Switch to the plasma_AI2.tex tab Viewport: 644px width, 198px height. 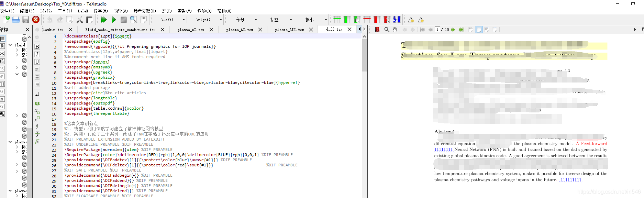(289, 30)
